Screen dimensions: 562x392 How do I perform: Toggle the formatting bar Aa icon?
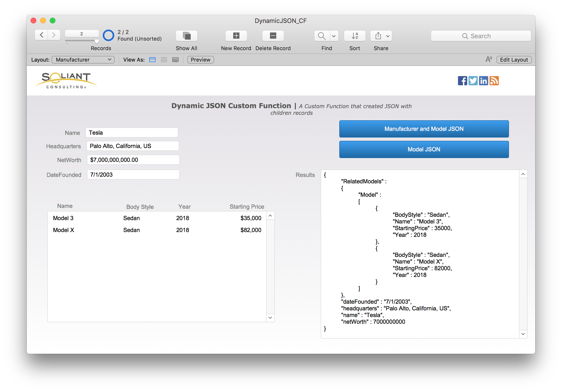point(489,59)
